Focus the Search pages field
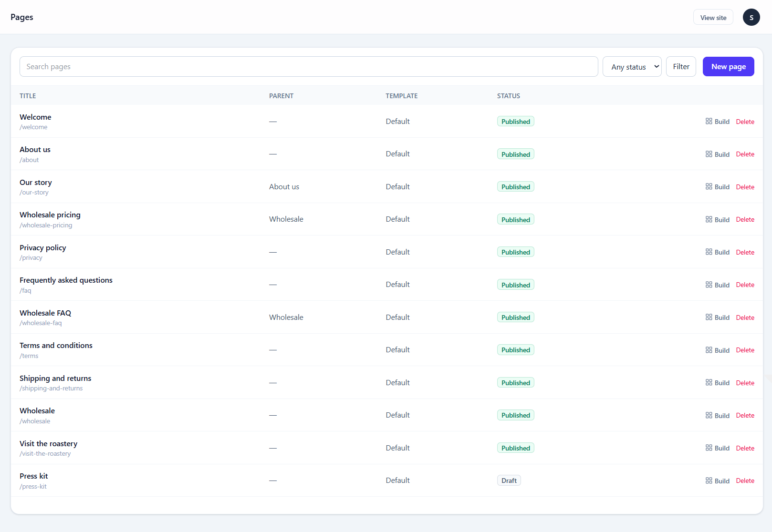Screen dimensions: 772x532 coord(309,67)
